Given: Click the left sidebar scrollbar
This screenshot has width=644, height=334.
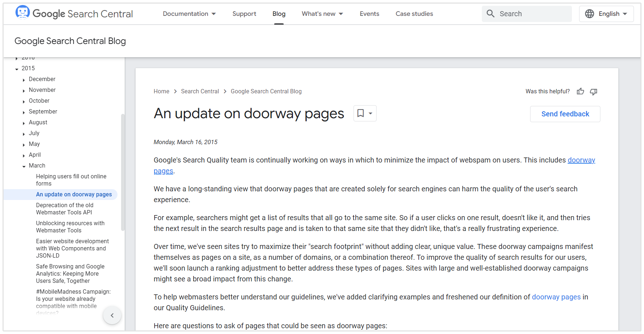Looking at the screenshot, I should click(123, 172).
